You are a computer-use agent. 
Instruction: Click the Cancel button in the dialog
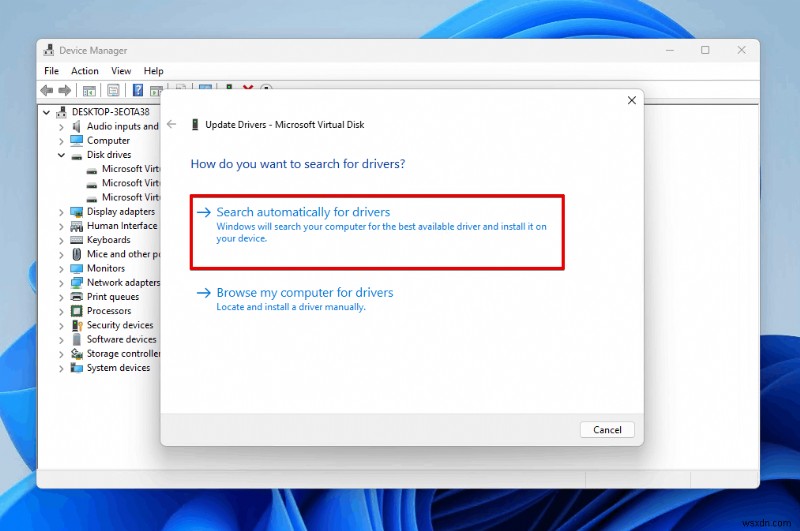pyautogui.click(x=607, y=429)
